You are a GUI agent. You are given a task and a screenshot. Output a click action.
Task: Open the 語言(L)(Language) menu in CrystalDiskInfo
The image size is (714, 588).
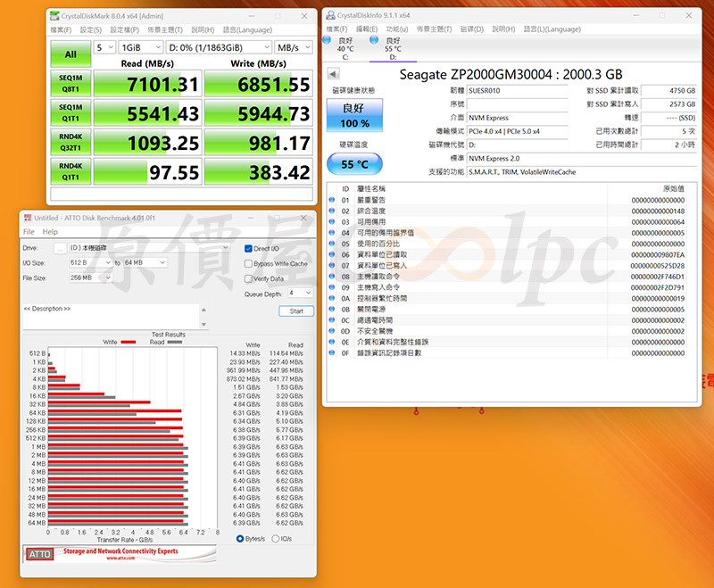click(x=552, y=29)
